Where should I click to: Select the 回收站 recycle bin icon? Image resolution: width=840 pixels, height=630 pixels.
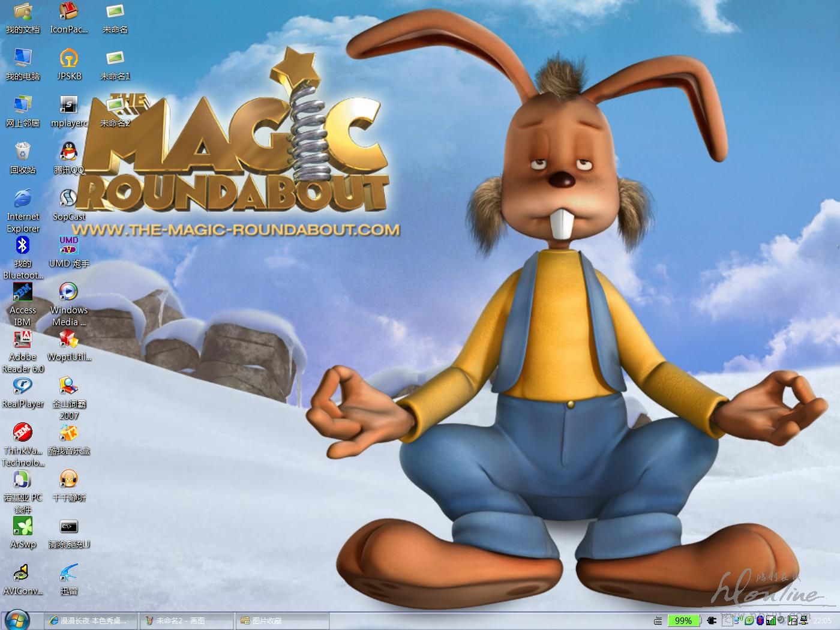[23, 152]
